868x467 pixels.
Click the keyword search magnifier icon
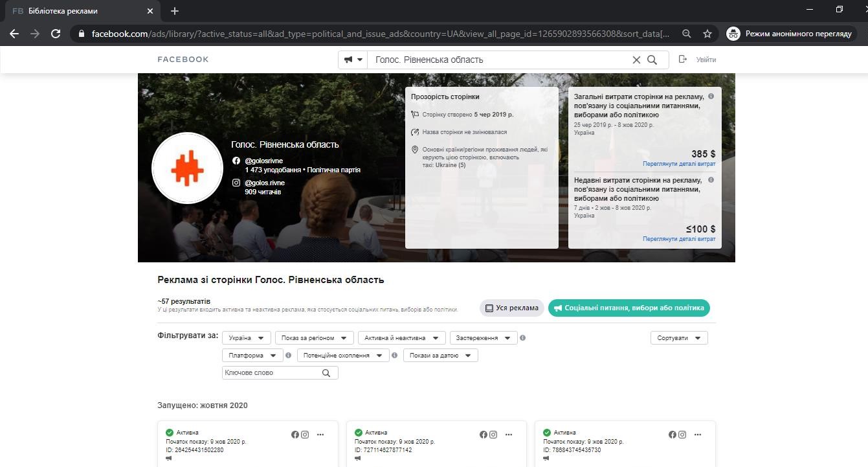tap(326, 373)
